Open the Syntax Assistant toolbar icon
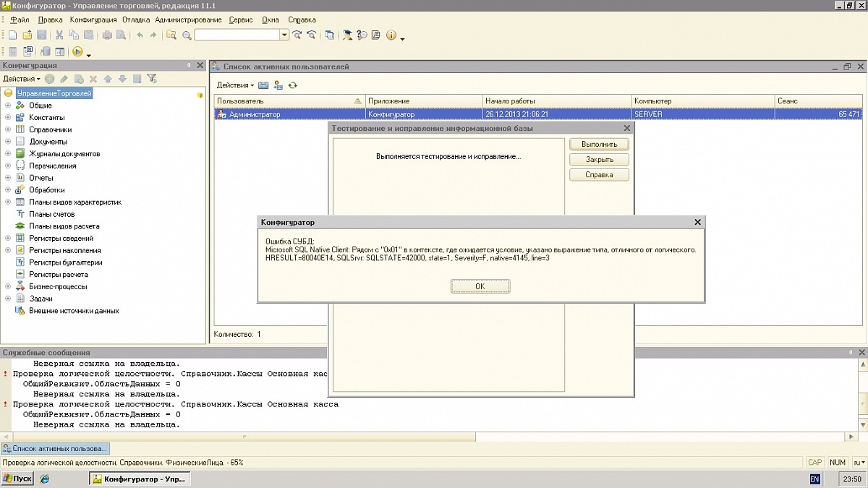The height and width of the screenshot is (488, 868). point(347,35)
